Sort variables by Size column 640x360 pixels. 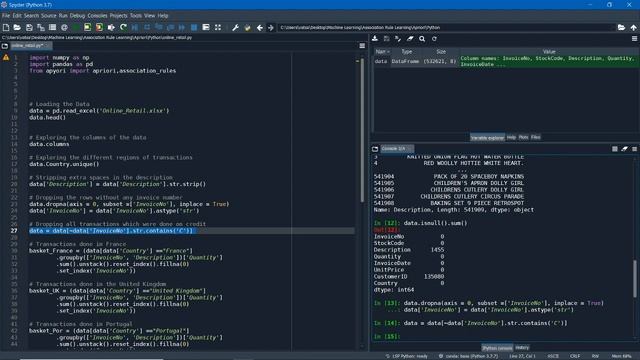(441, 51)
